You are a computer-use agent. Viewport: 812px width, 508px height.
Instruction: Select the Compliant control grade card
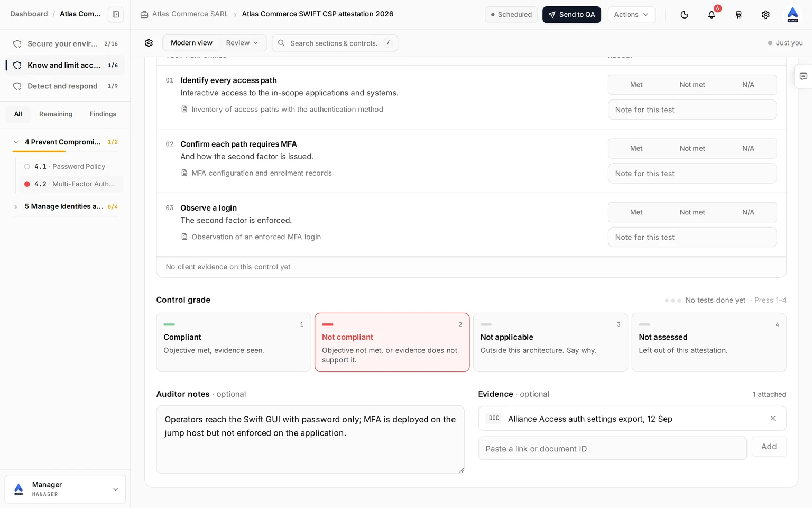pyautogui.click(x=234, y=342)
